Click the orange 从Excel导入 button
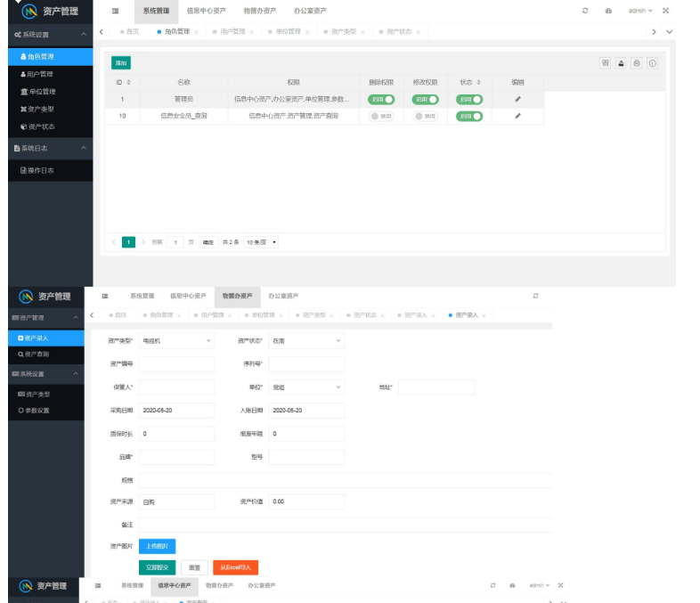Image resolution: width=700 pixels, height=603 pixels. click(235, 567)
